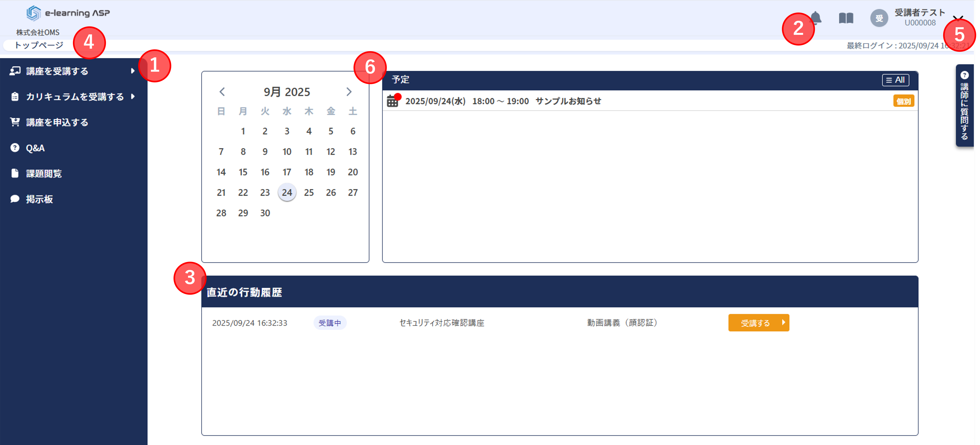Click the e-learning ASP logo

[x=68, y=13]
